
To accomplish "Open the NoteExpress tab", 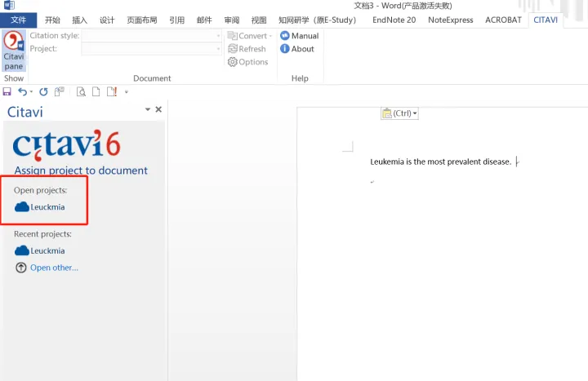I will tap(450, 20).
